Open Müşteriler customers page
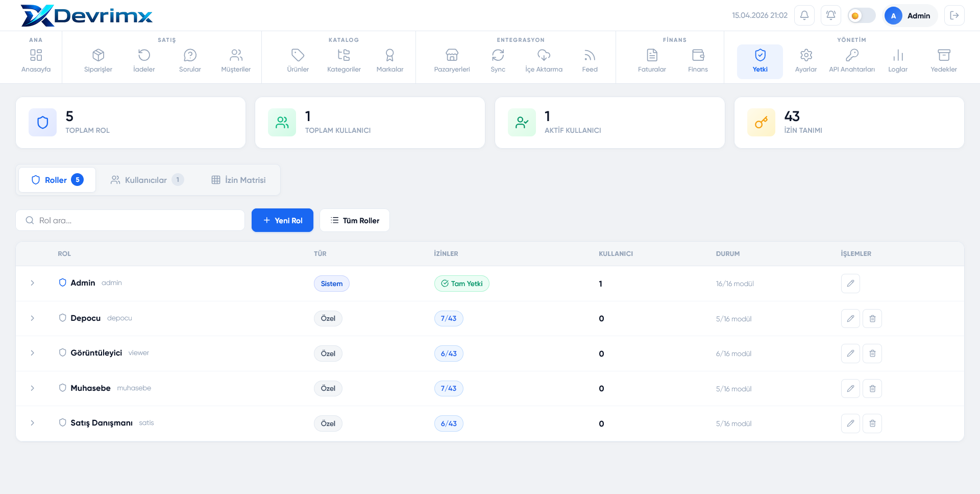The height and width of the screenshot is (494, 980). tap(236, 61)
